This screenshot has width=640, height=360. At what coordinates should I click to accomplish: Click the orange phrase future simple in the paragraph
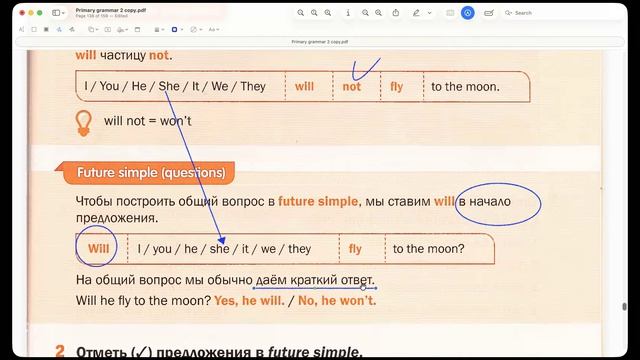tap(318, 201)
